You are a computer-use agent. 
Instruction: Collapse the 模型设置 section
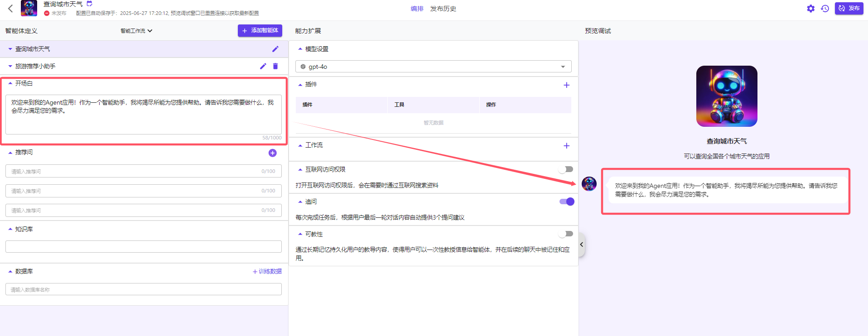pyautogui.click(x=300, y=49)
